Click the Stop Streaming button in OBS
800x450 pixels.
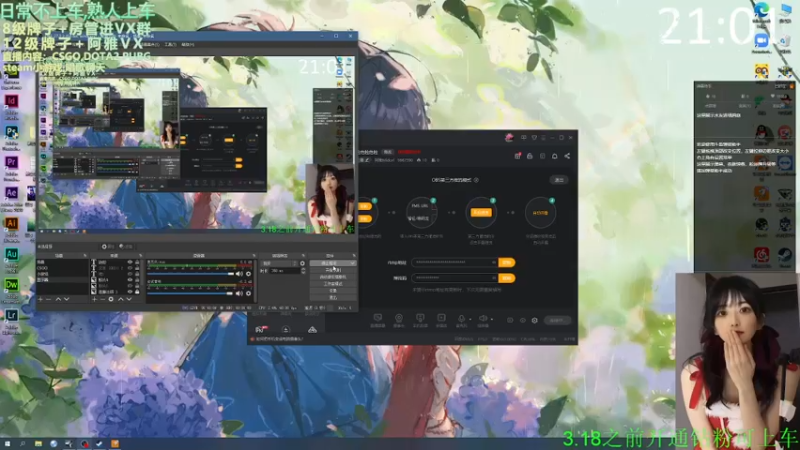coord(333,263)
